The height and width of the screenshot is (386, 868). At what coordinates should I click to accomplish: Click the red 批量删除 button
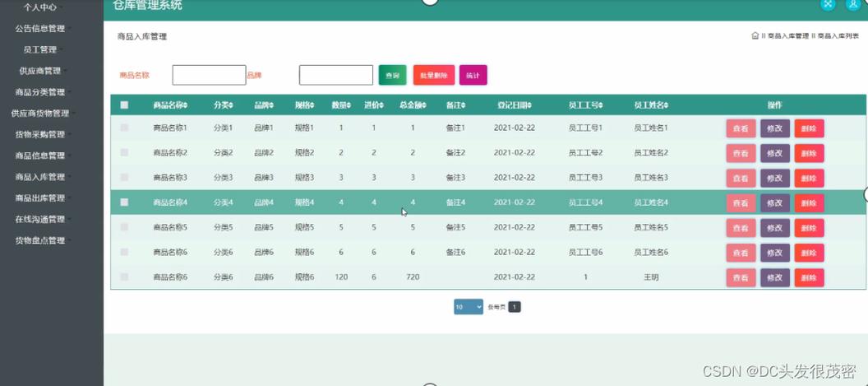click(434, 75)
